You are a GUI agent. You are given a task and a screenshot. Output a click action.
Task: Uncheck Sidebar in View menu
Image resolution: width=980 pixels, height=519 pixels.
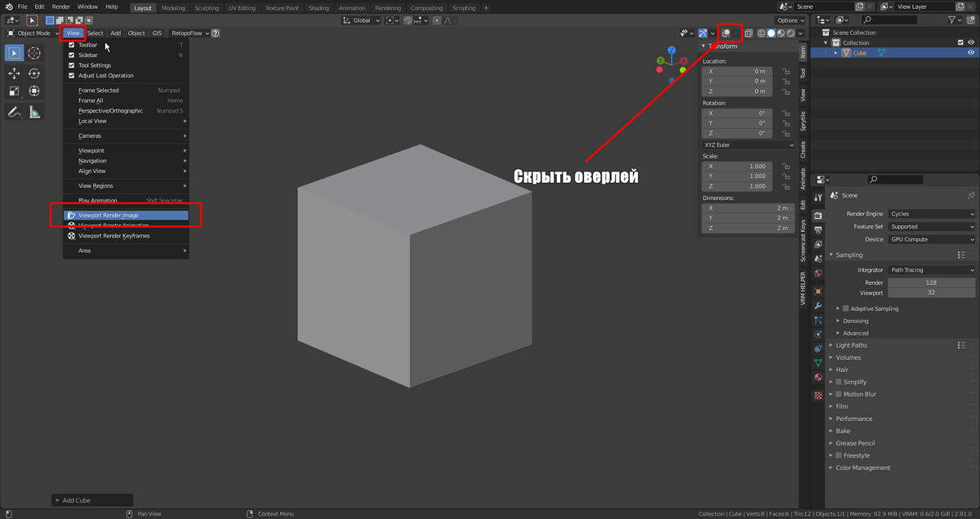72,55
